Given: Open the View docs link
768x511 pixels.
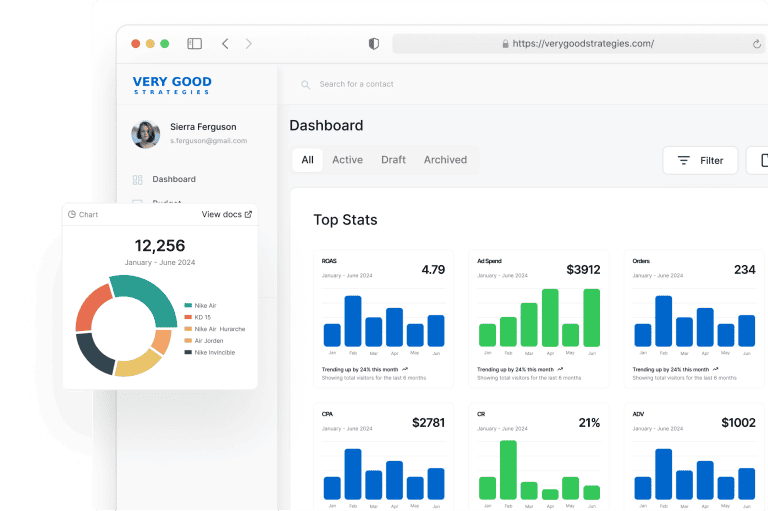Looking at the screenshot, I should [x=221, y=214].
